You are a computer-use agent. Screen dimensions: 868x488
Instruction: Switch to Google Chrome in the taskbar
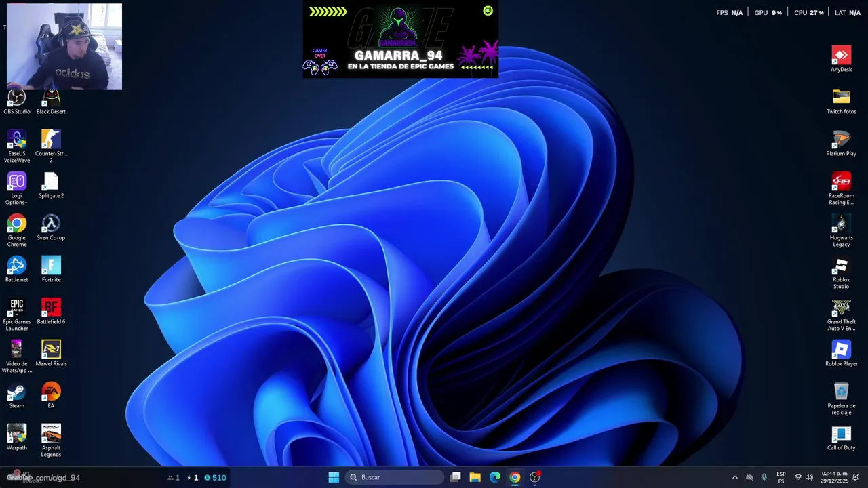[x=515, y=477]
